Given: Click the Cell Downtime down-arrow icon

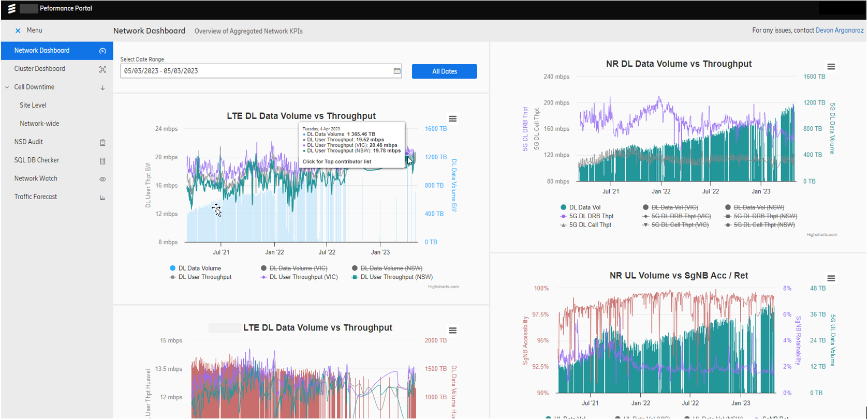Looking at the screenshot, I should coord(102,87).
